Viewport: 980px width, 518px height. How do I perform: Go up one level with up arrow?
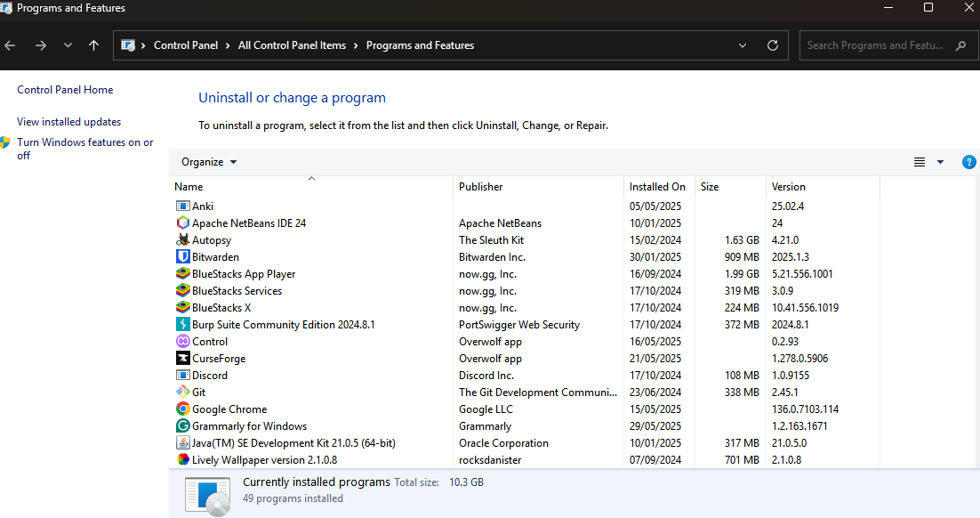click(x=93, y=45)
